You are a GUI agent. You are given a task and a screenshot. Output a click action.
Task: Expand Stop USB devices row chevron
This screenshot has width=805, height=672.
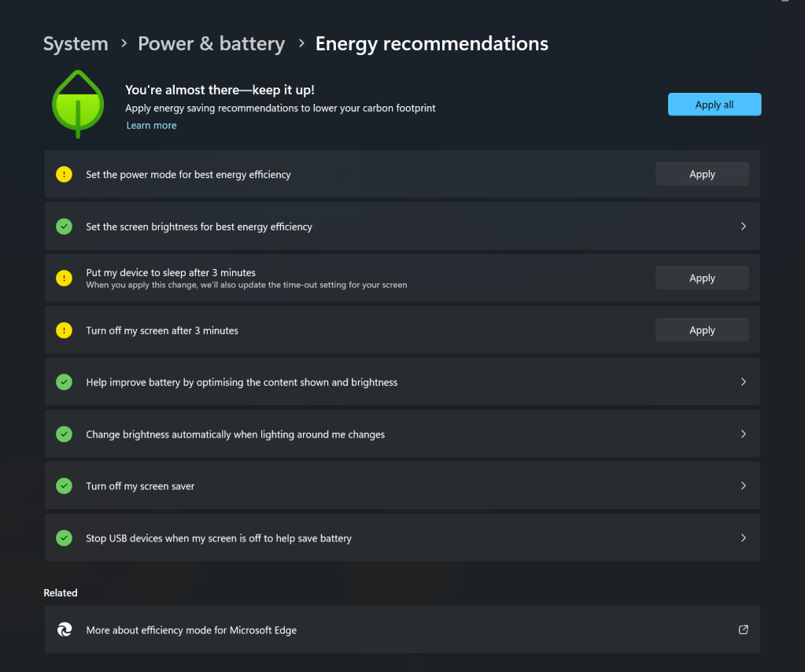743,538
